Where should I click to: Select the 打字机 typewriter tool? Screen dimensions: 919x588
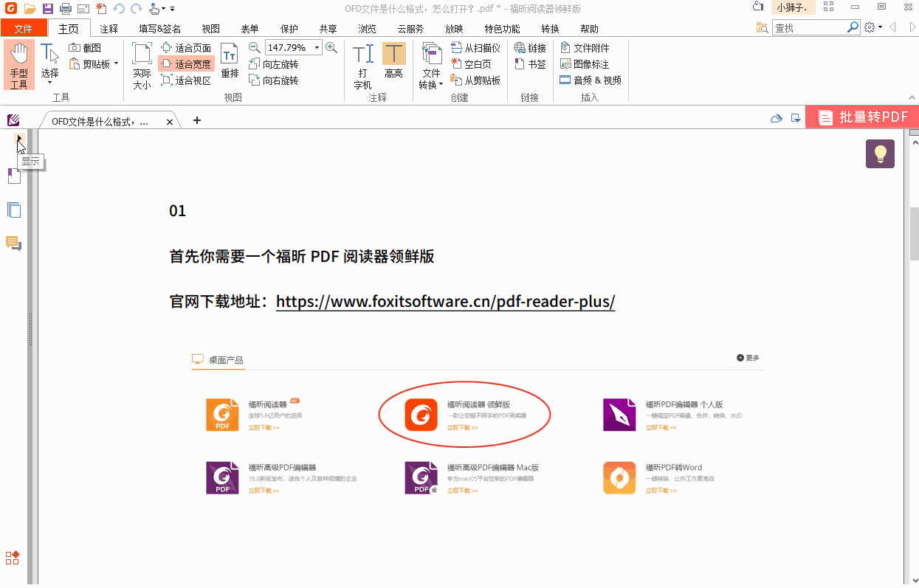(x=362, y=63)
